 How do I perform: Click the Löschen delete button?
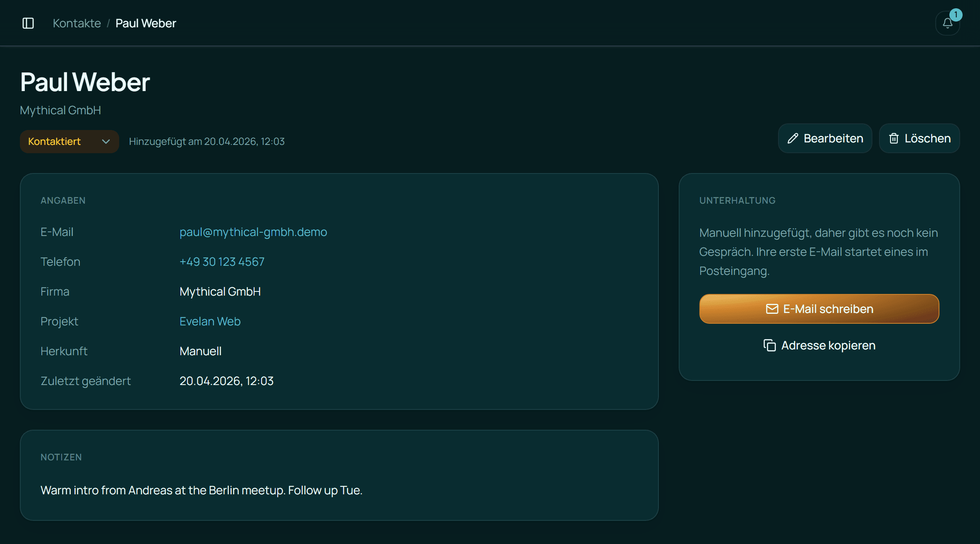tap(919, 138)
